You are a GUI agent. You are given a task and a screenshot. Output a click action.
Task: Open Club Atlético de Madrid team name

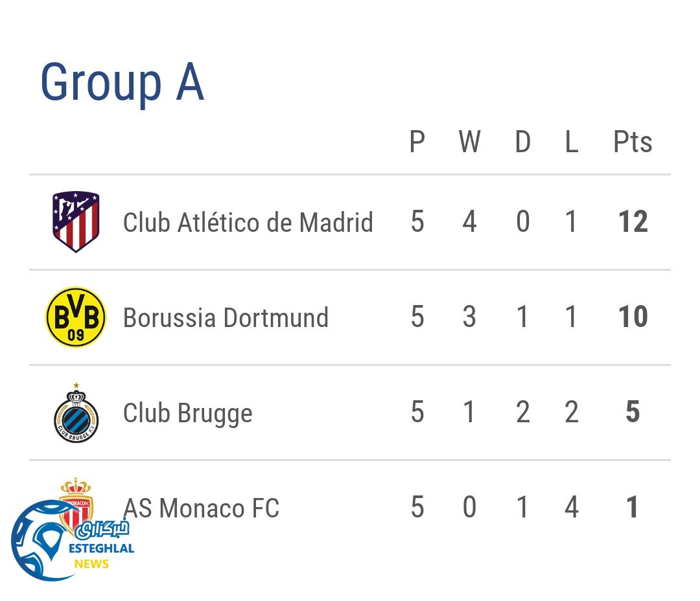(248, 222)
